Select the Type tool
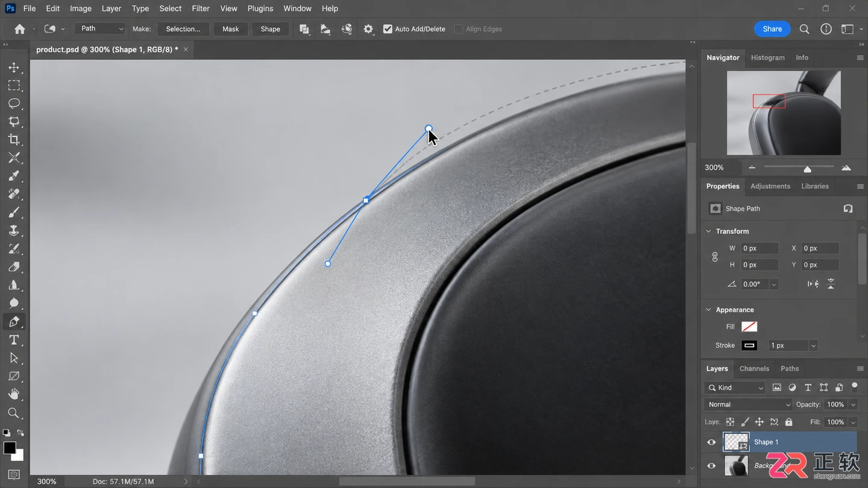Viewport: 868px width, 488px height. [14, 340]
